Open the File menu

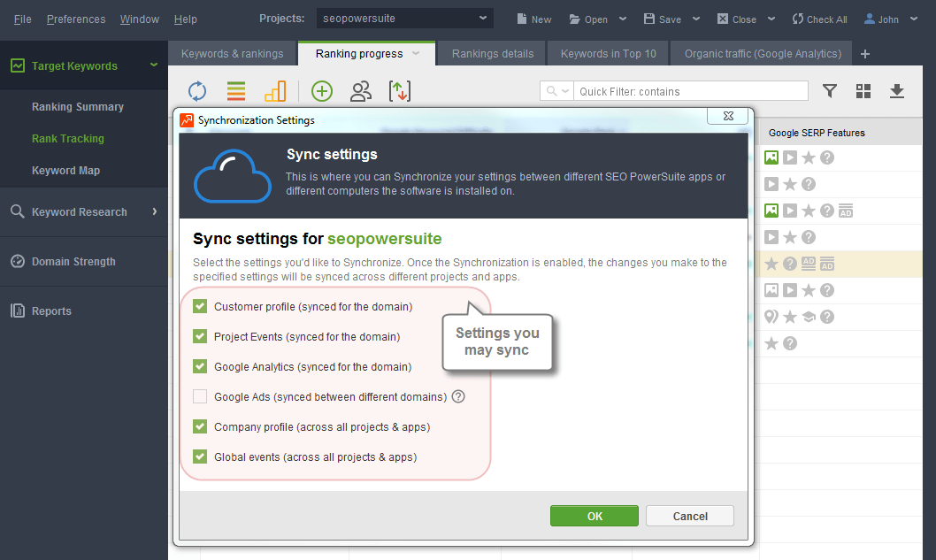pyautogui.click(x=23, y=19)
